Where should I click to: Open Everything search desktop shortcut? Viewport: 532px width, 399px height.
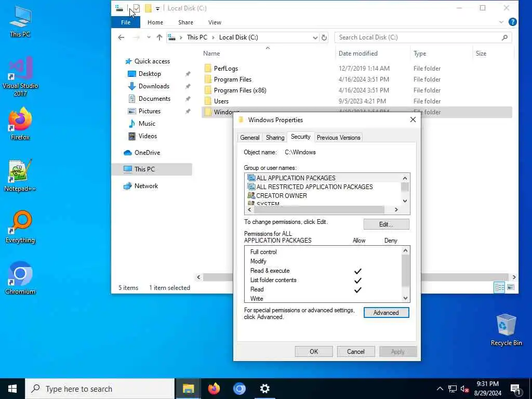click(x=20, y=227)
